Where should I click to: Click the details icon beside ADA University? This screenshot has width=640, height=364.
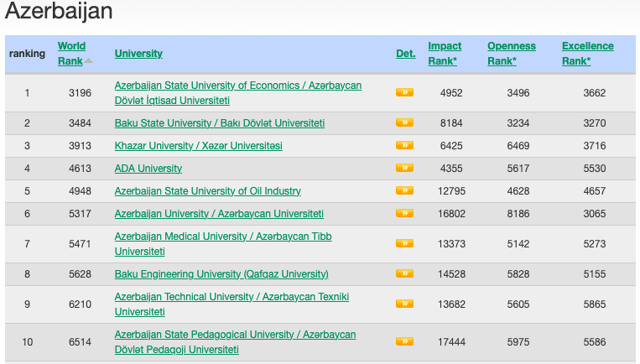(x=404, y=168)
